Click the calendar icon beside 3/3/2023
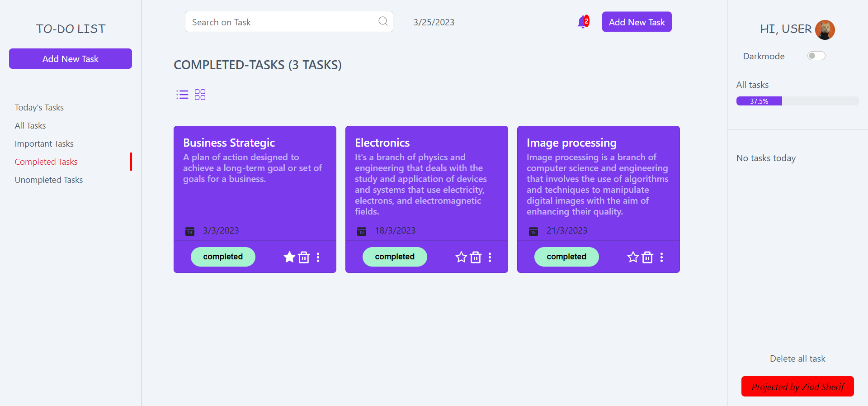Viewport: 868px width, 406px height. [x=190, y=231]
